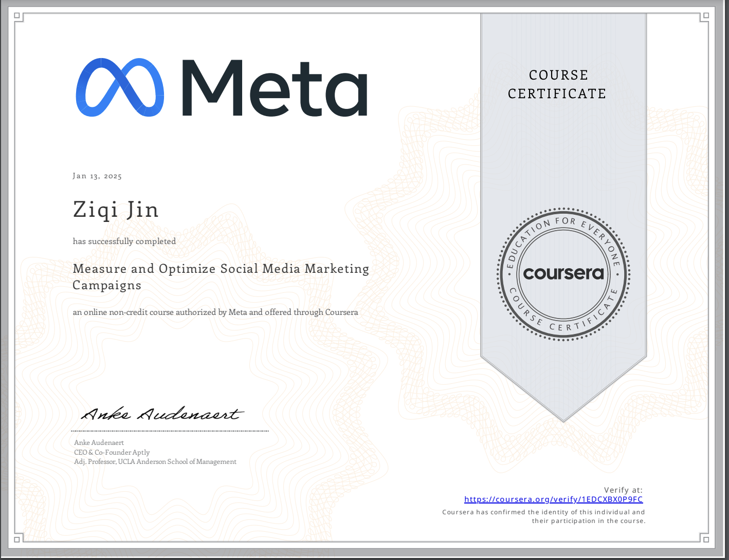
Task: Click the "COURSE CERTIFICATE" heading
Action: click(x=558, y=84)
